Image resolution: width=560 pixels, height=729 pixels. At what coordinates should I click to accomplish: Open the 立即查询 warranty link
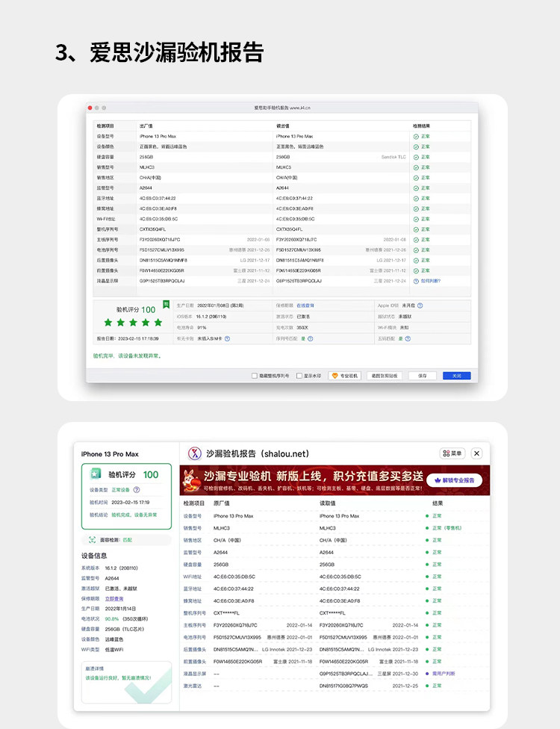114,599
